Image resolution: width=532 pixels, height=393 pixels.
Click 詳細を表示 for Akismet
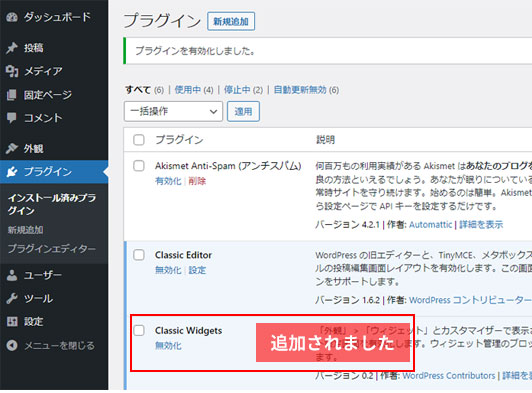point(481,225)
